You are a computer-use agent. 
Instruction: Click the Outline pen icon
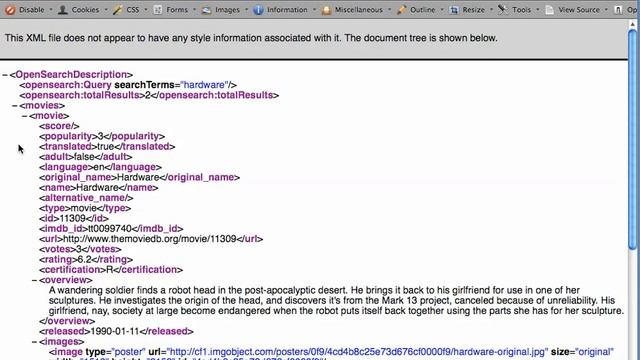click(x=402, y=9)
